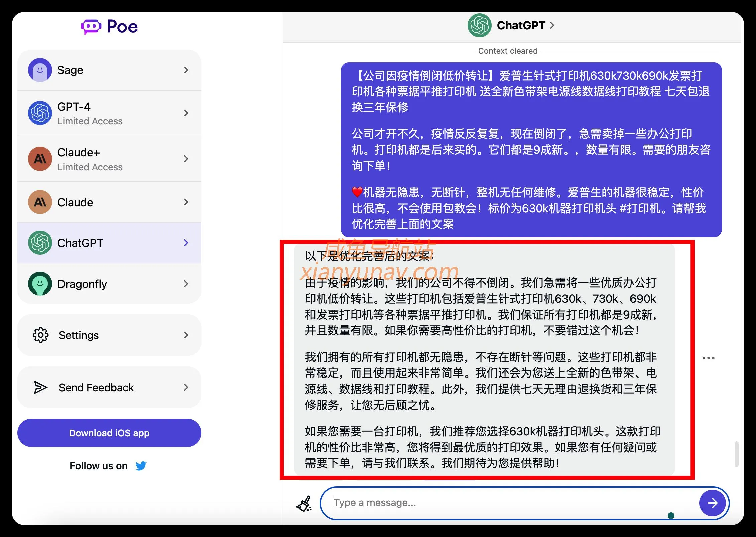The height and width of the screenshot is (537, 756).
Task: Select the Dragonfly bot avatar
Action: pos(40,284)
